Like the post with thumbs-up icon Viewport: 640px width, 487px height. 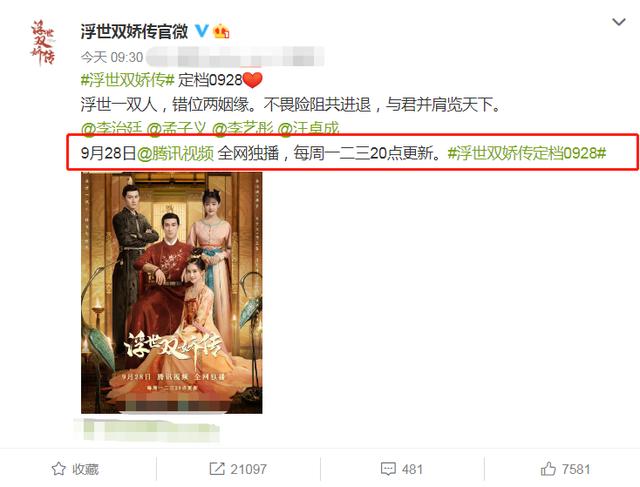pos(548,469)
